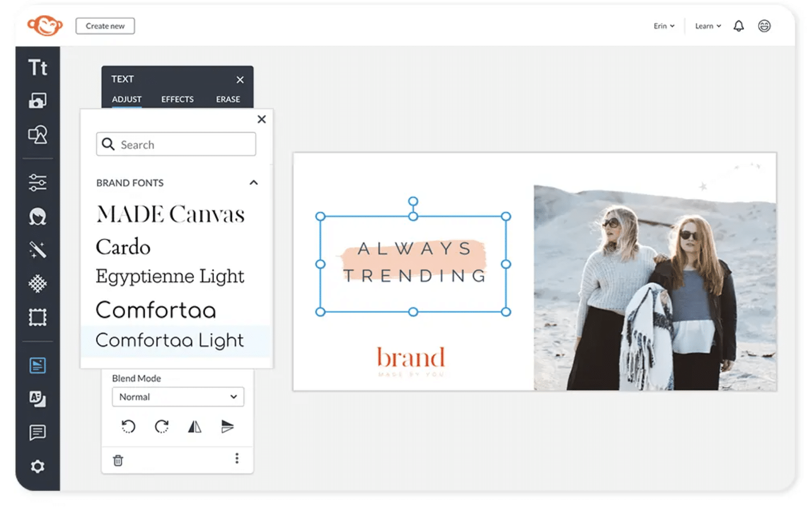Open the Frames tool in the sidebar

click(38, 317)
